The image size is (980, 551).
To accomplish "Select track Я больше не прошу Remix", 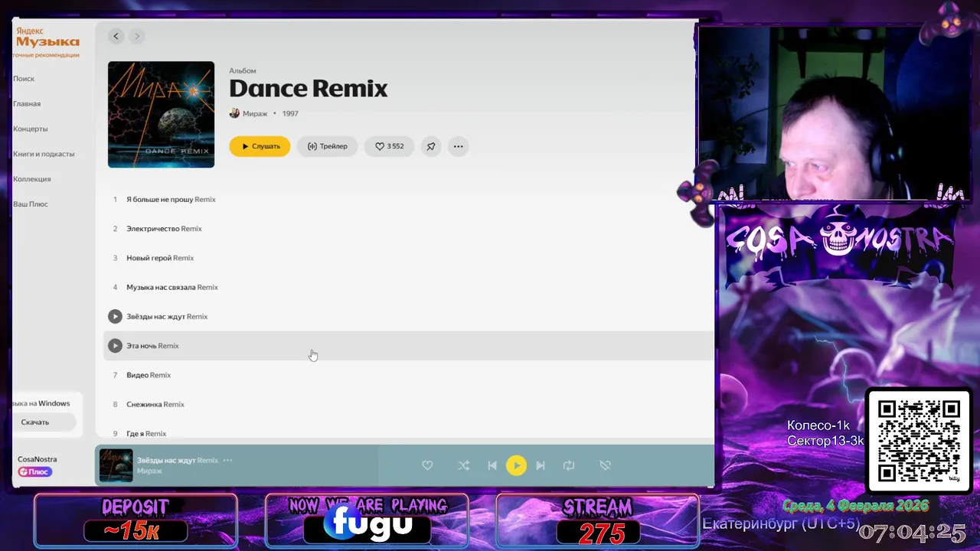I will [x=409, y=199].
